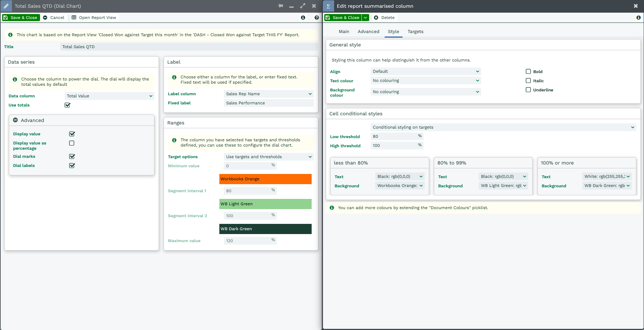Enable the Bold checkbox

[x=528, y=71]
